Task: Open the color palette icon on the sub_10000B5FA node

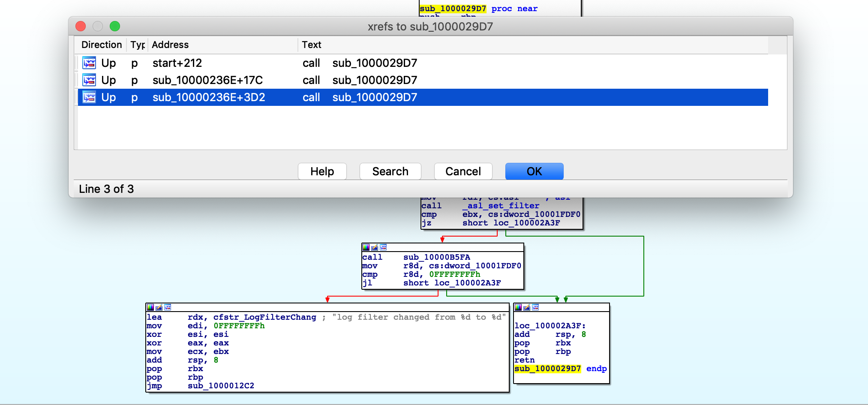Action: tap(366, 247)
